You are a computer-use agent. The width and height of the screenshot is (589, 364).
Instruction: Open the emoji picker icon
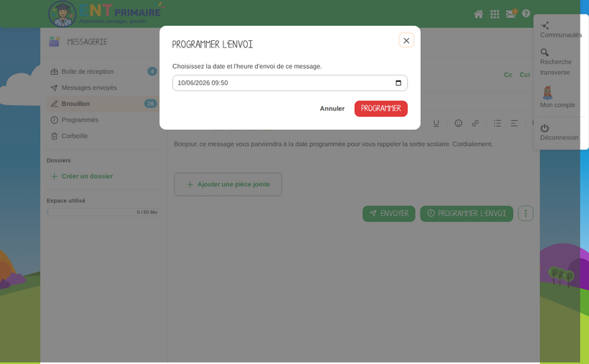click(458, 123)
